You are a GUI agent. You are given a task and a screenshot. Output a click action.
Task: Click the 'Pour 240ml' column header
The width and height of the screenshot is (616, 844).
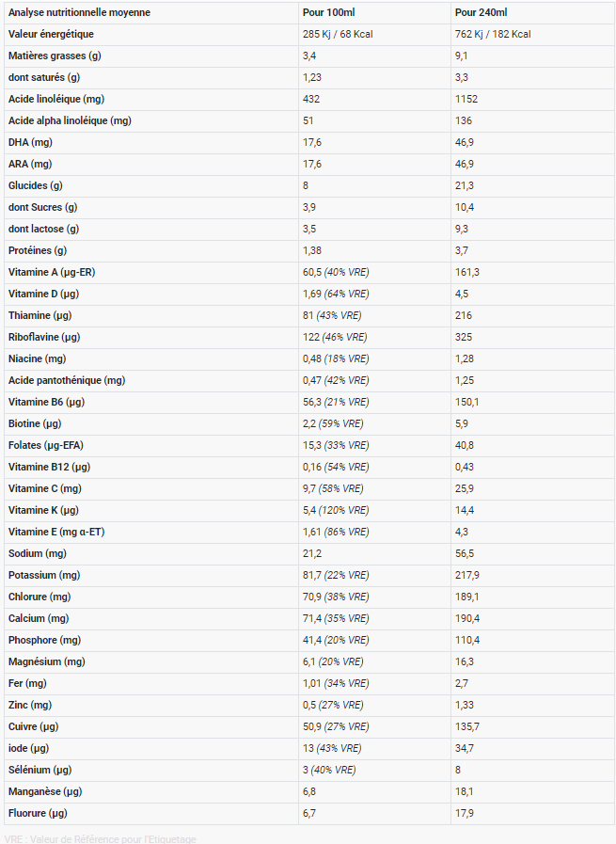(x=480, y=12)
